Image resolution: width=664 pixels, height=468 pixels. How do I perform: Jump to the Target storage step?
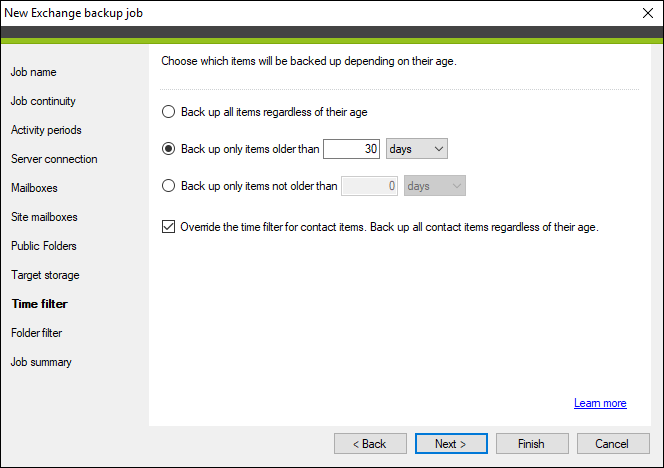tap(45, 275)
